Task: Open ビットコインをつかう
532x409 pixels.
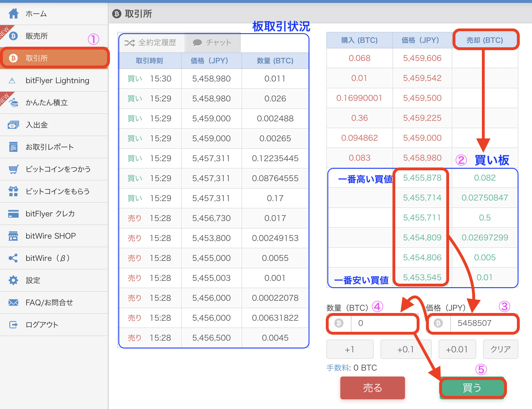Action: point(54,169)
